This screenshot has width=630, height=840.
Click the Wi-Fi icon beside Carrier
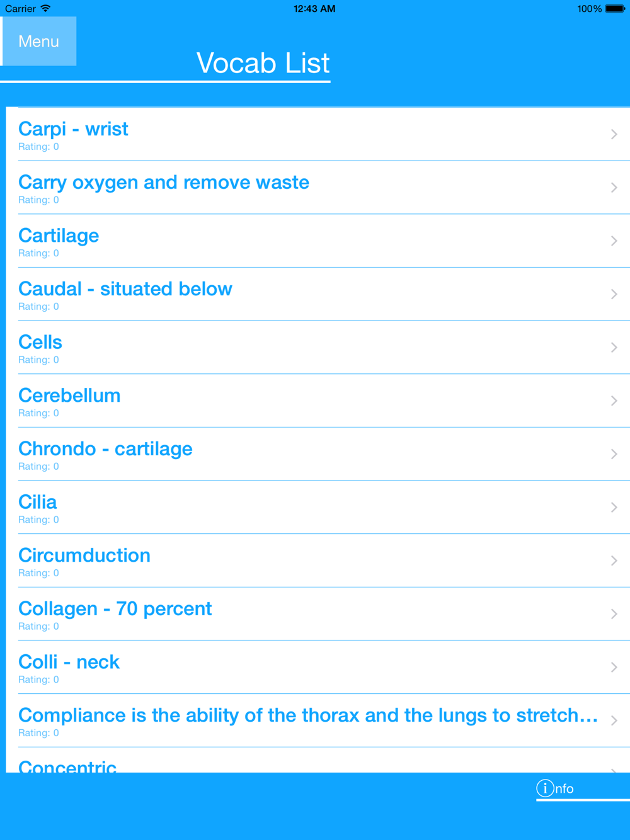tap(45, 9)
